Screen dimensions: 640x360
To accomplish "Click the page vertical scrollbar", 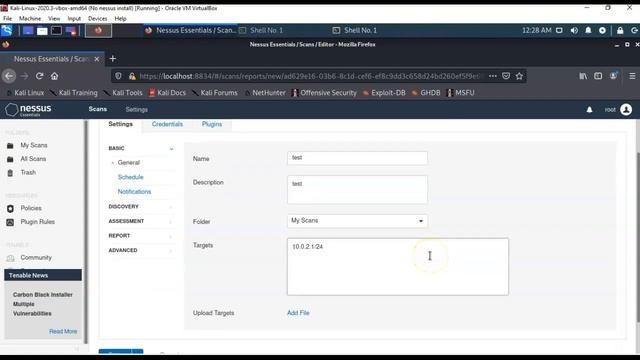I will click(x=637, y=237).
